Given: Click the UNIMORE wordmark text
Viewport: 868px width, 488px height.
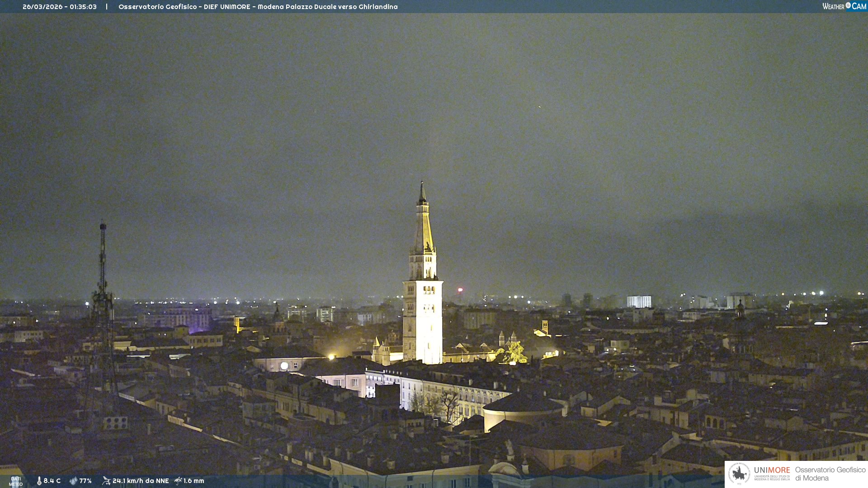Looking at the screenshot, I should click(x=772, y=470).
